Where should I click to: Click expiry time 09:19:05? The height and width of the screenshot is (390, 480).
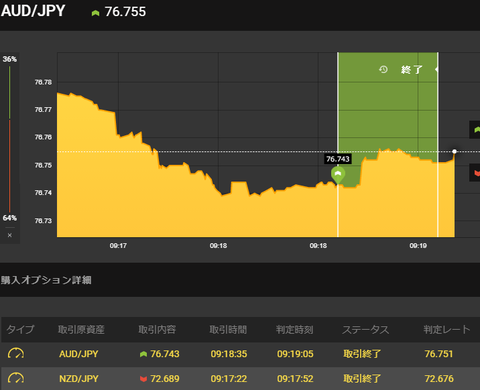[x=295, y=354]
